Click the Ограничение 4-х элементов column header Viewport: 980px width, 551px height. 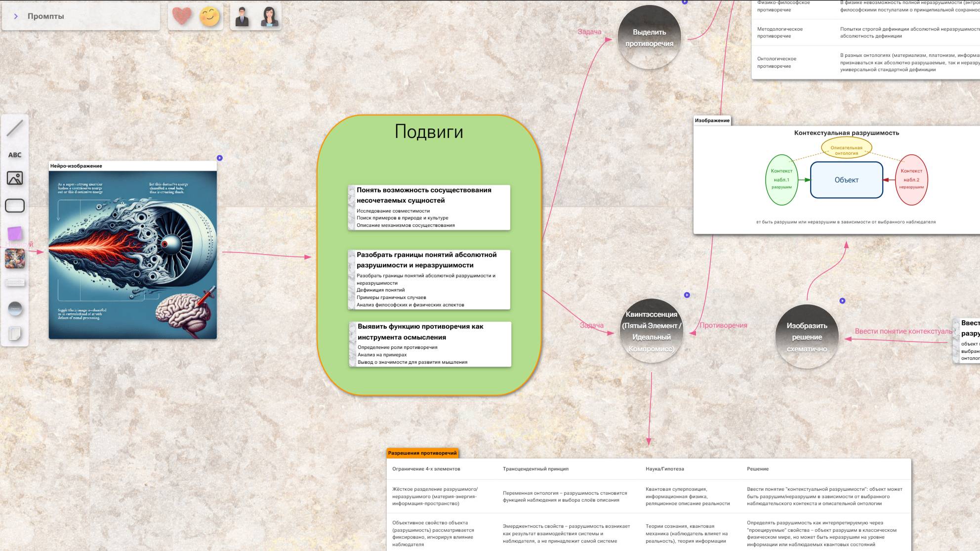click(x=426, y=469)
